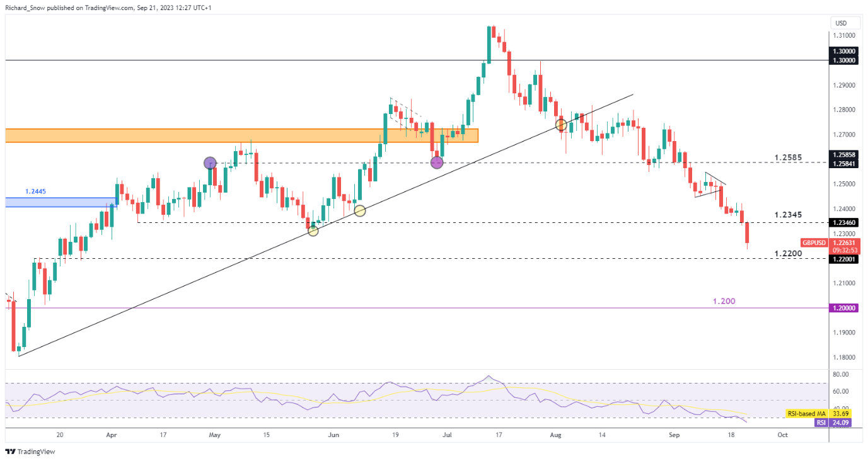
Task: Click the 60.00 level on the RSI scale
Action: point(841,391)
